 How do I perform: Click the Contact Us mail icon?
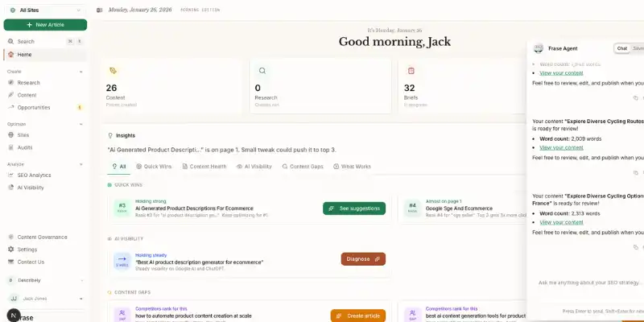click(x=10, y=262)
